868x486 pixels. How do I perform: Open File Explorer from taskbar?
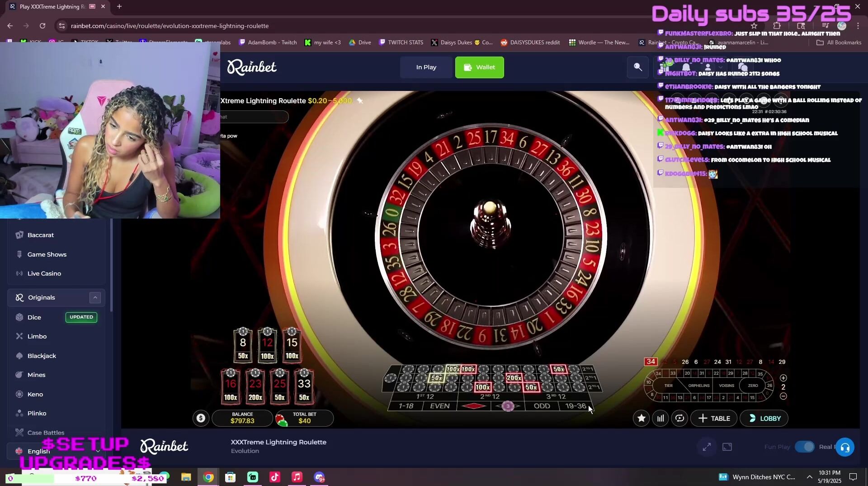(x=186, y=477)
